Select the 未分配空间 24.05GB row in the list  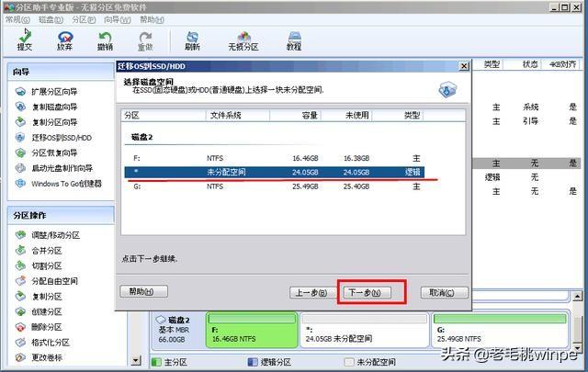click(275, 172)
